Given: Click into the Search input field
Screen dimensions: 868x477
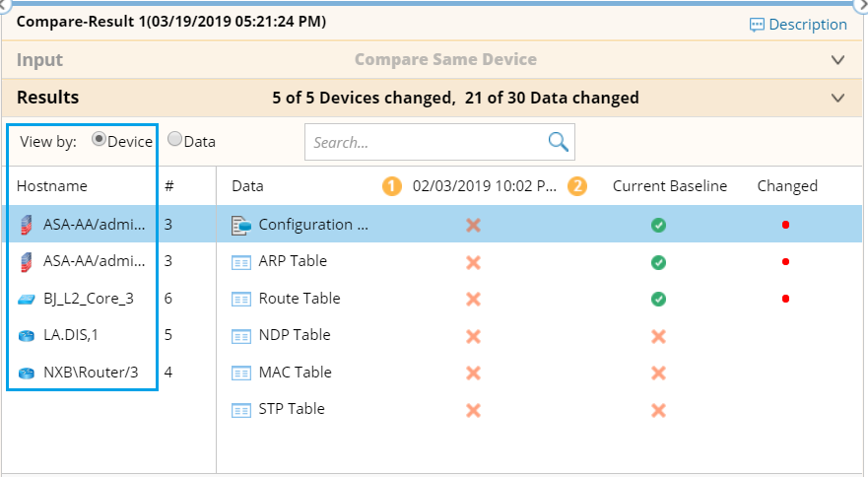Looking at the screenshot, I should pos(427,142).
